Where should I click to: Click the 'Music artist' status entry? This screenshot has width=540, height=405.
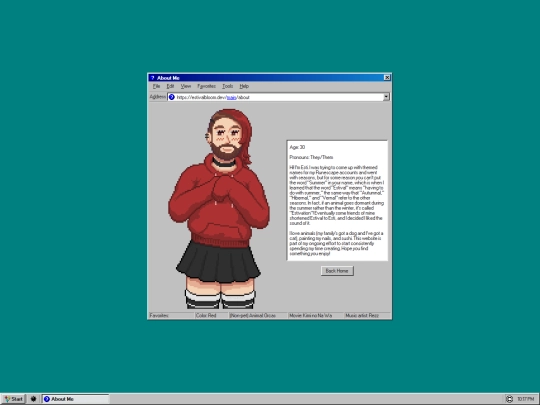[362, 315]
